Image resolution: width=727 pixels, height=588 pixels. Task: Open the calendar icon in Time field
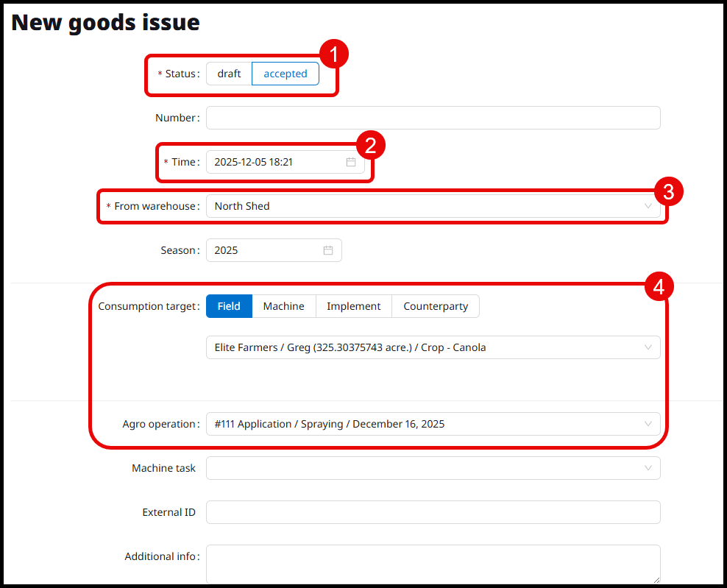pyautogui.click(x=351, y=162)
